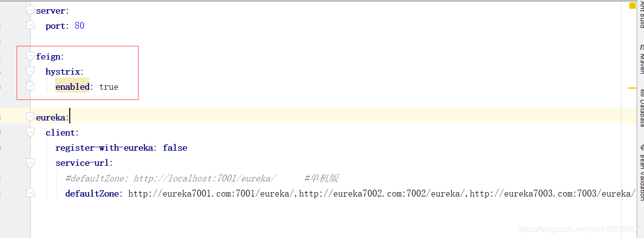The image size is (644, 238).
Task: Fold the service-url section
Action: pyautogui.click(x=30, y=163)
